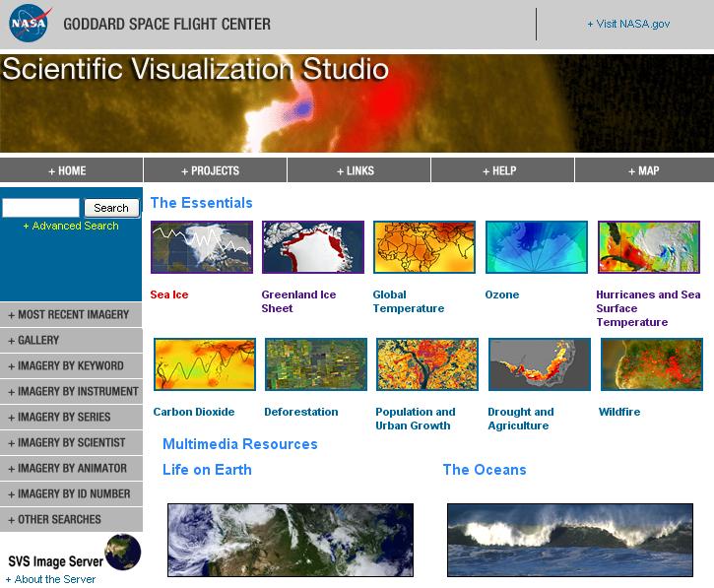Viewport: 714px width, 588px height.
Task: Browse Imagery by Series
Action: coord(71,417)
